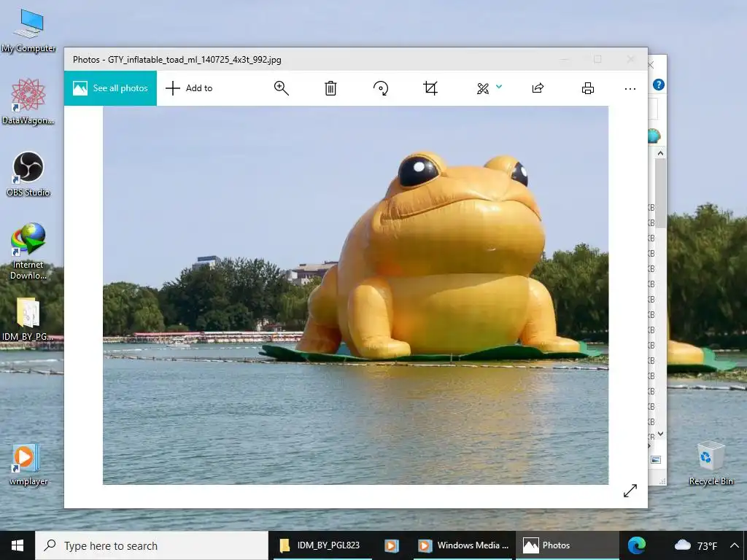Select Recycle Bin desktop icon

point(711,463)
